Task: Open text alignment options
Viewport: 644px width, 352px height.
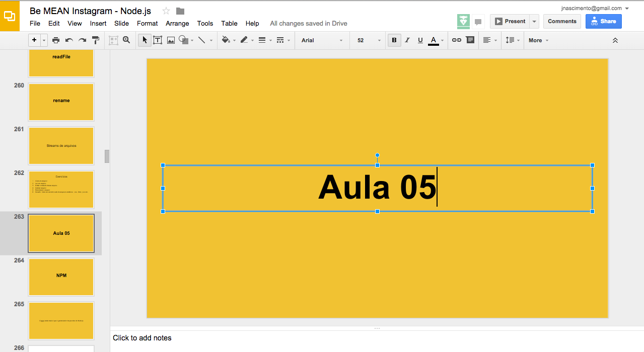Action: coord(489,40)
